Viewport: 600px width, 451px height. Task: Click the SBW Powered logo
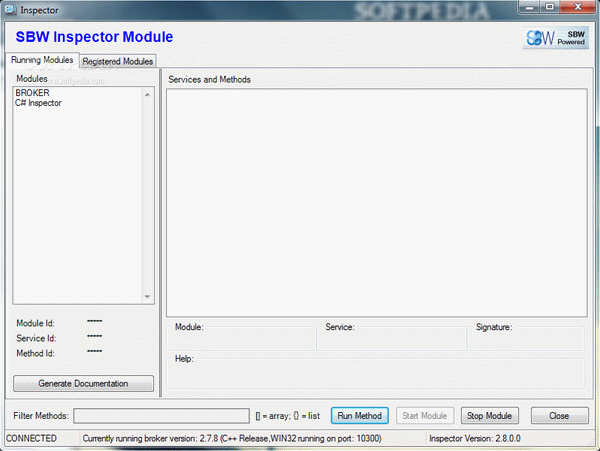(556, 38)
